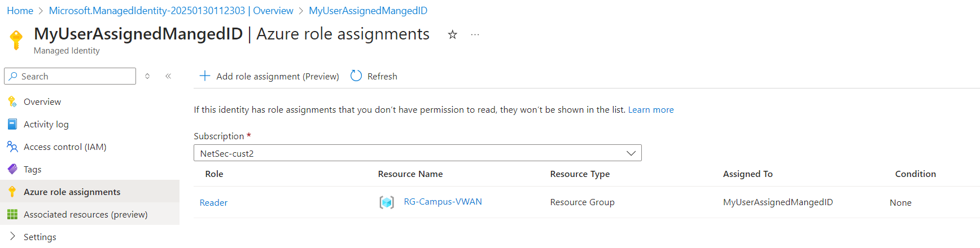Click the up-down expand arrows beside the search box
Image resolution: width=980 pixels, height=248 pixels.
pos(147,76)
